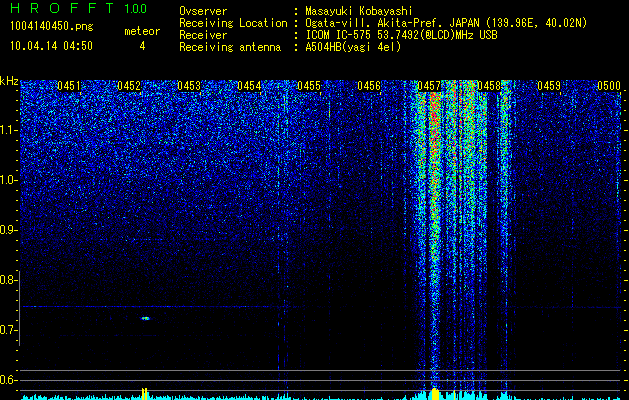Click the 0.7 kHz axis label
Image resolution: width=629 pixels, height=400 pixels.
pyautogui.click(x=8, y=330)
